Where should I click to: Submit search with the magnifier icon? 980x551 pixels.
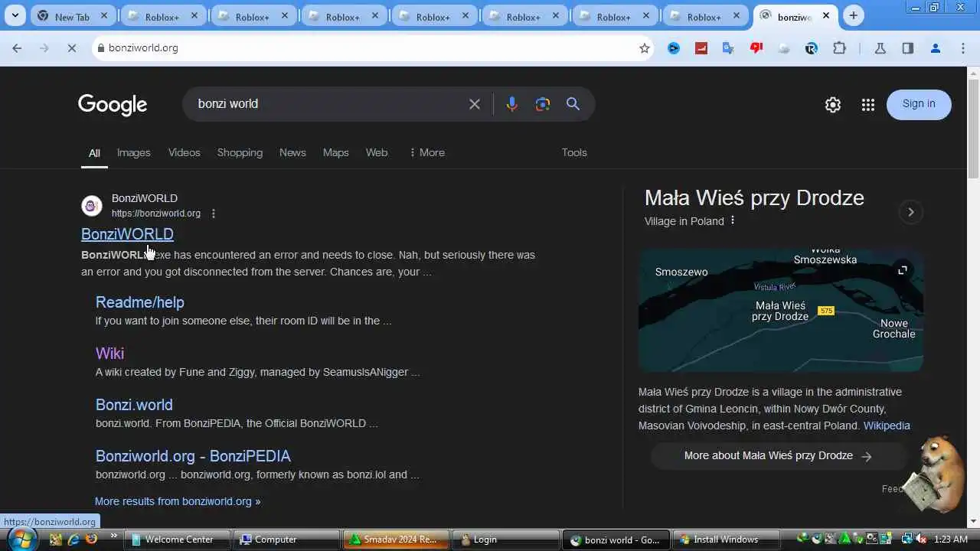pos(573,104)
